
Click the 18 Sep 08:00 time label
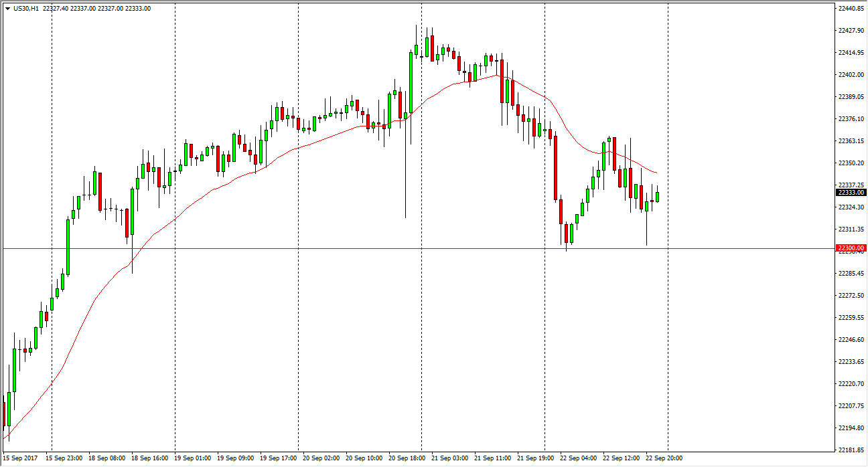[x=108, y=458]
